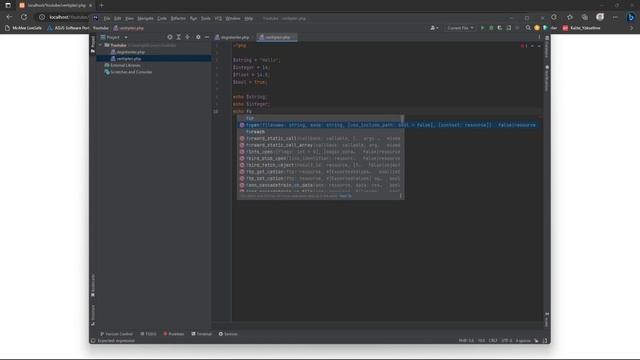Open the Project side tool window stripe

tap(93, 44)
